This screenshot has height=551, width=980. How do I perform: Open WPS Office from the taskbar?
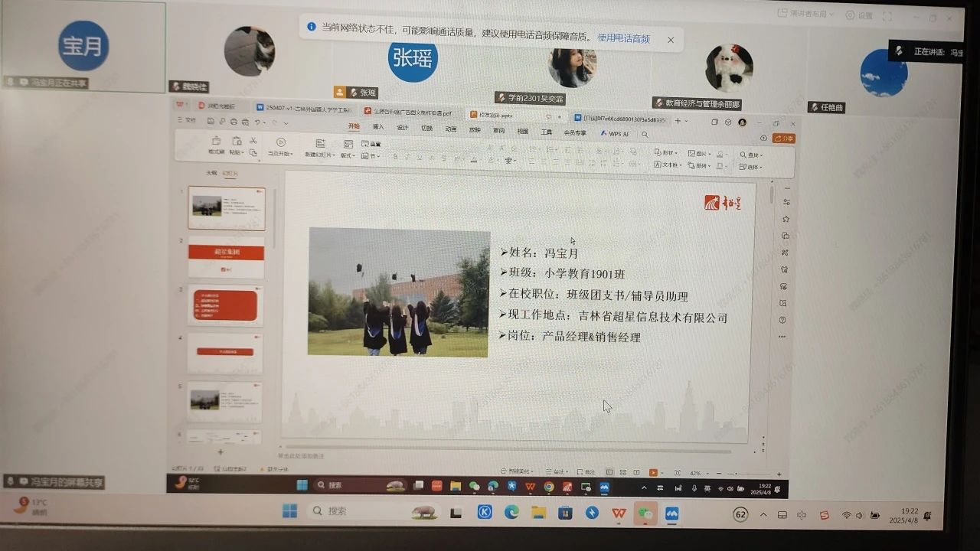click(x=619, y=513)
